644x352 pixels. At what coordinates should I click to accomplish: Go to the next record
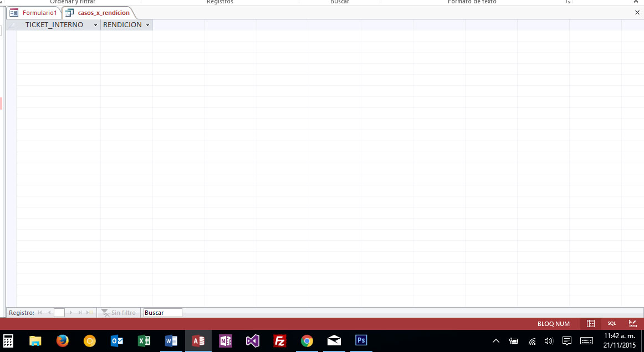70,313
